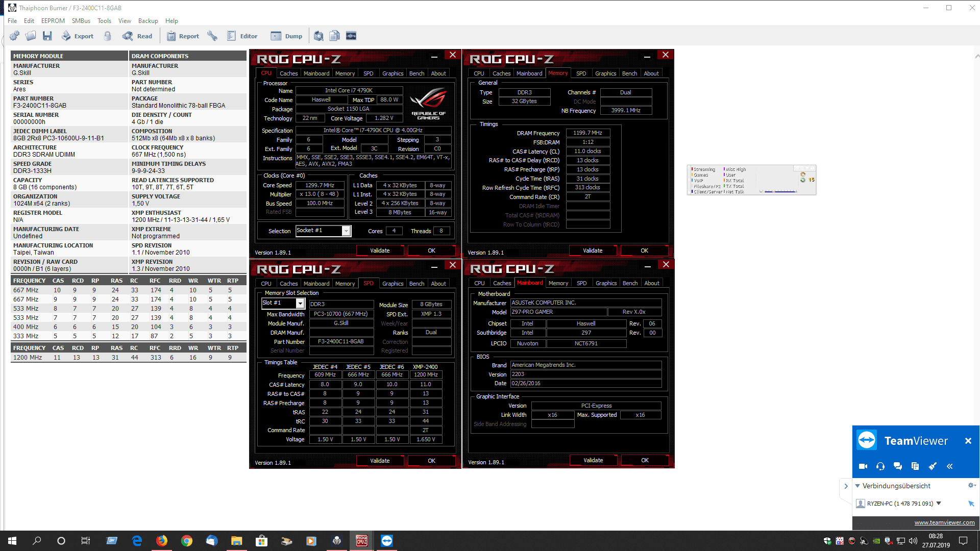Viewport: 980px width, 551px height.
Task: Open the www.teamviewer.com link
Action: (x=944, y=522)
